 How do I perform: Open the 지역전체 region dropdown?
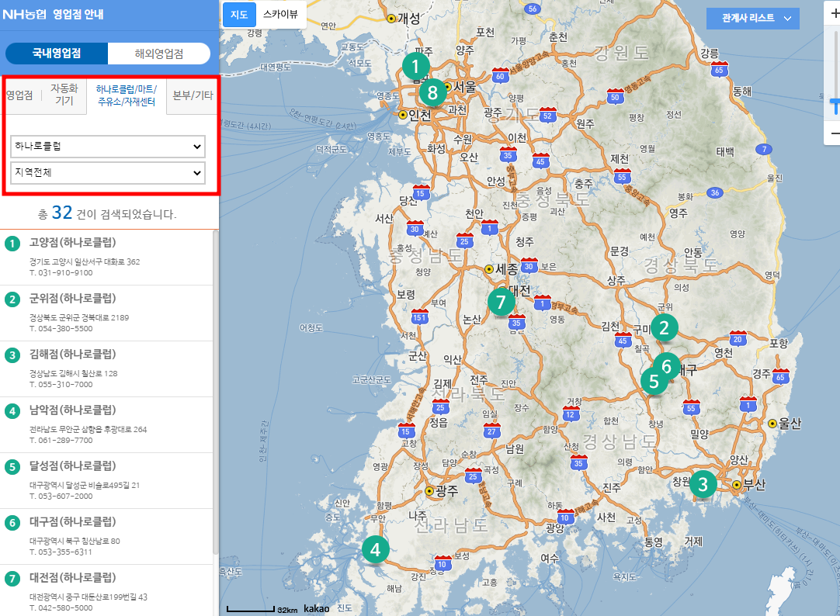tap(108, 173)
